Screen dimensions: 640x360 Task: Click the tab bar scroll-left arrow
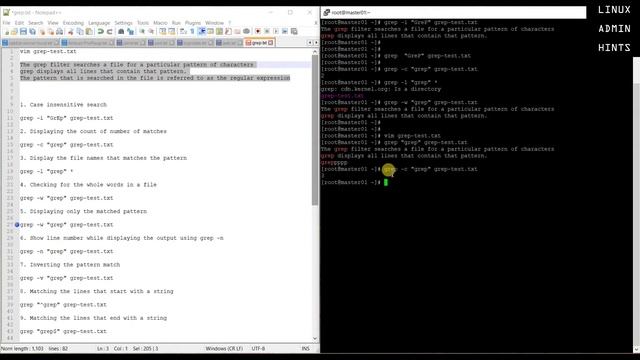[309, 42]
